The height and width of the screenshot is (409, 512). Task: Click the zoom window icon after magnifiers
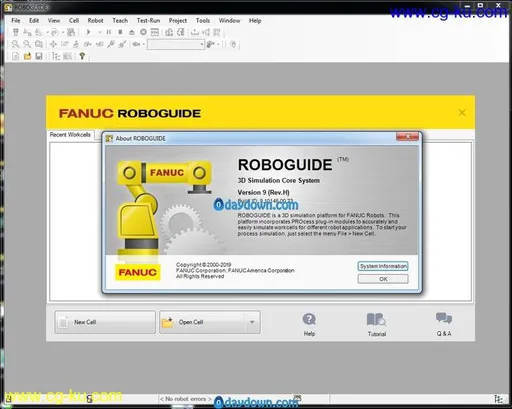(39, 44)
